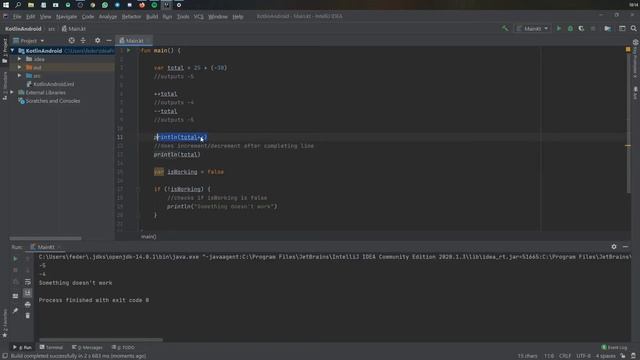Image resolution: width=640 pixels, height=360 pixels.
Task: Open Run panel settings gear
Action: [x=614, y=247]
